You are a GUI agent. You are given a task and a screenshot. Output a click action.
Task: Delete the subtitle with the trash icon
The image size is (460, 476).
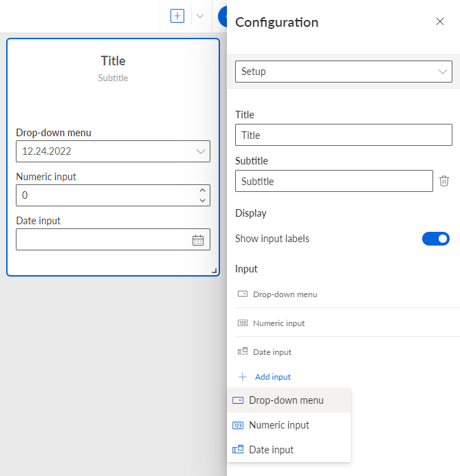tap(444, 181)
